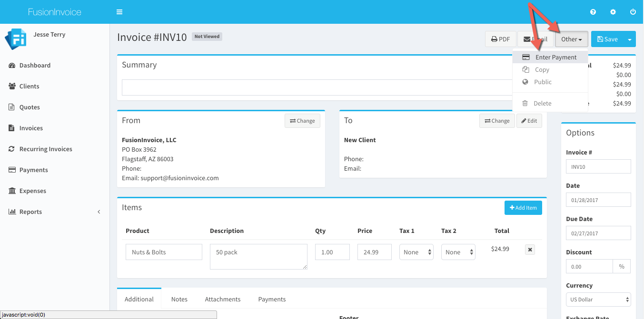The image size is (644, 319).
Task: Open the Currency US Dollar dropdown
Action: 598,300
